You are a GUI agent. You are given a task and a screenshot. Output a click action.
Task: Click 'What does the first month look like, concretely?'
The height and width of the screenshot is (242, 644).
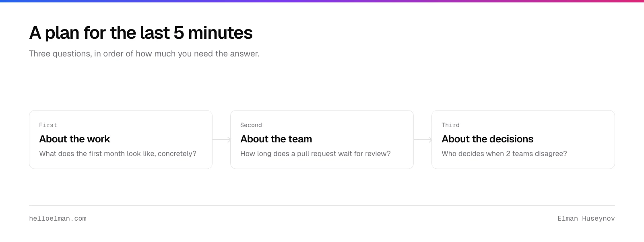click(x=118, y=154)
